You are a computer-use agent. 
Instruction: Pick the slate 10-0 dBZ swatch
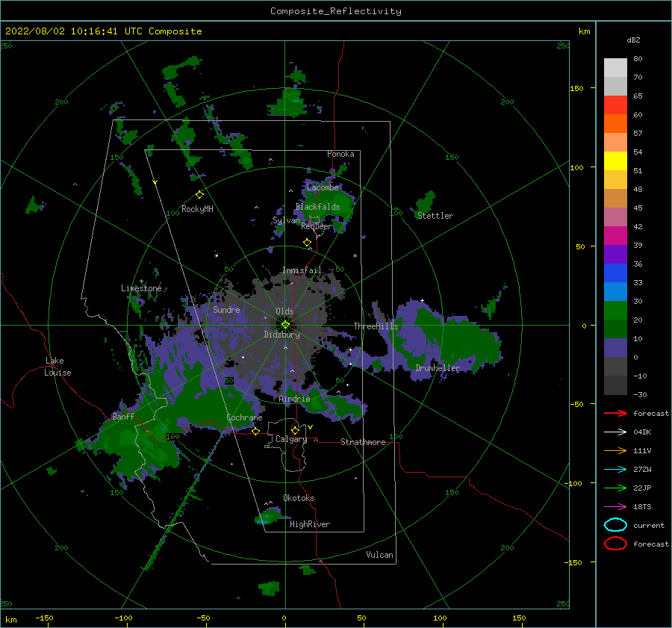tap(615, 348)
